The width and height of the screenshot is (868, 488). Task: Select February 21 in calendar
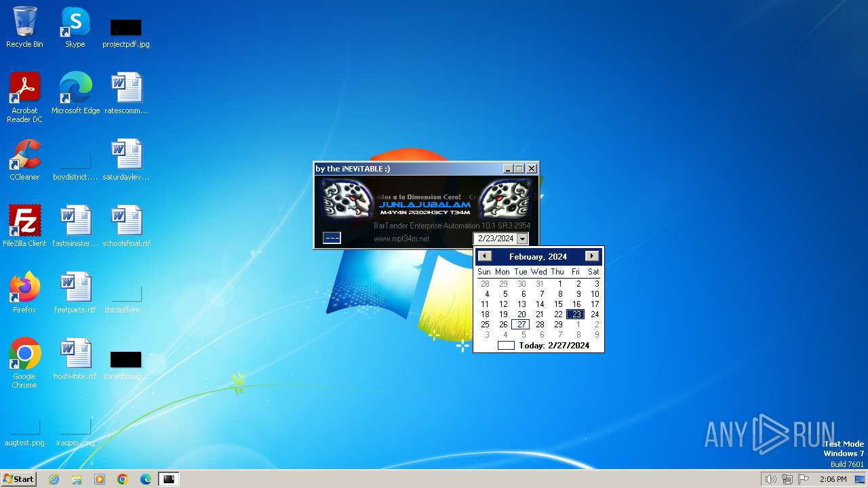[x=540, y=314]
